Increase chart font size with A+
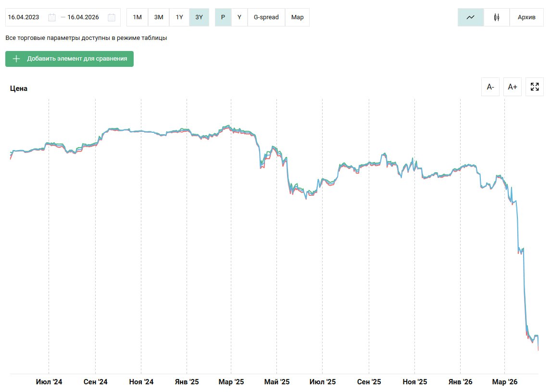 pyautogui.click(x=512, y=87)
